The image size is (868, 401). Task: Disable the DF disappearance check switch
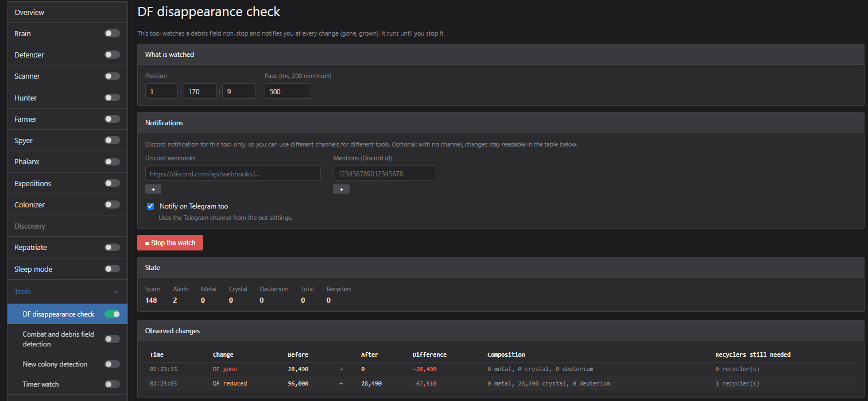113,314
